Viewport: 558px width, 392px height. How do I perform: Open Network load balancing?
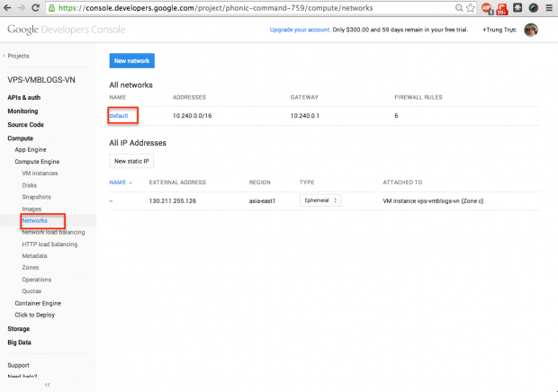pos(53,233)
